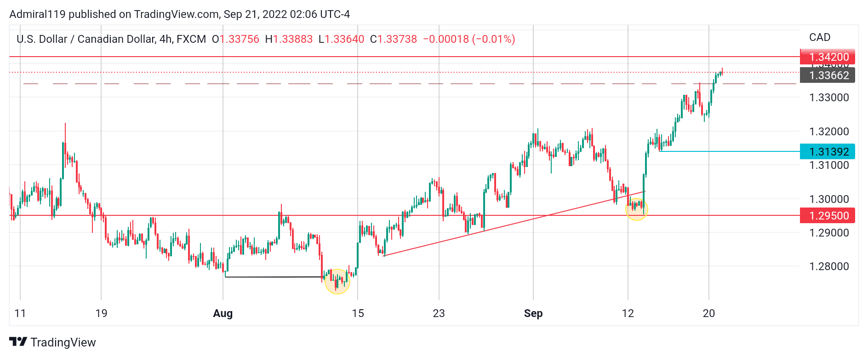The image size is (868, 358).
Task: Click the Sep label on time axis
Action: pos(533,314)
